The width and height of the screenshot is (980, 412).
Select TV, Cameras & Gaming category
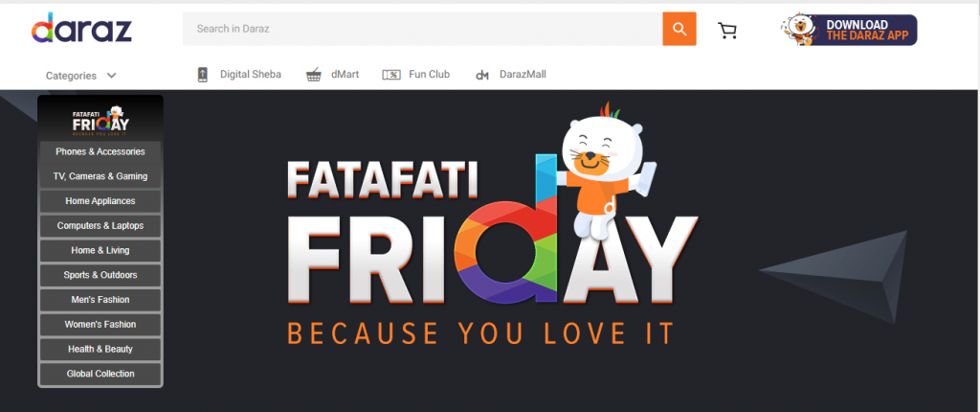(x=100, y=176)
